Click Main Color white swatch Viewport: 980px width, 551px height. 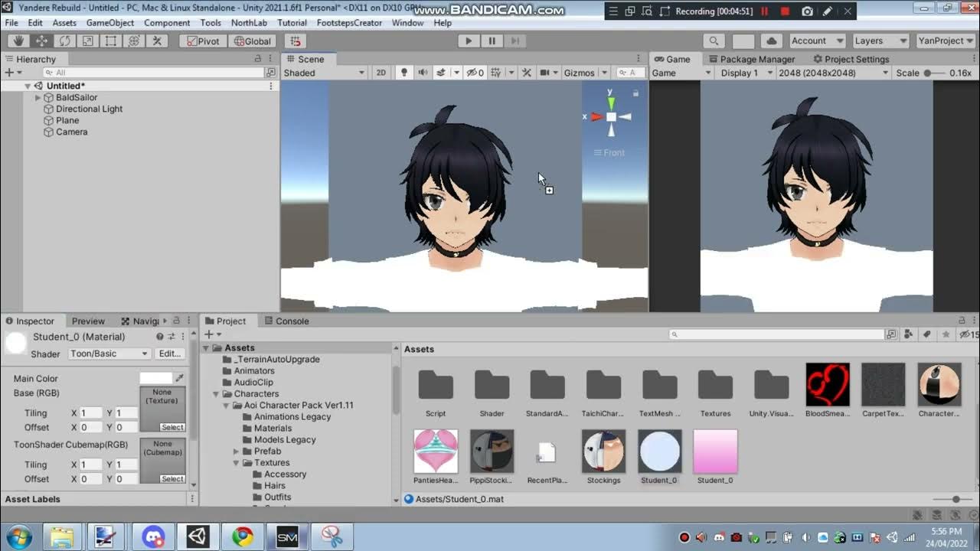[x=156, y=378]
